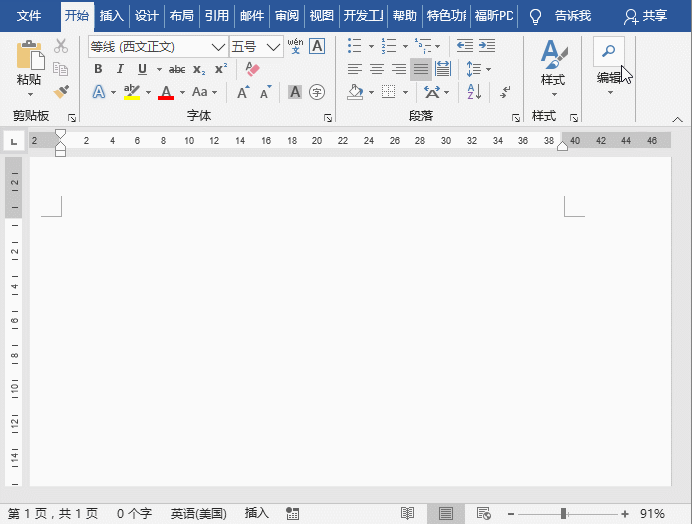
Task: Click the Enclose Characters circle icon
Action: 317,92
